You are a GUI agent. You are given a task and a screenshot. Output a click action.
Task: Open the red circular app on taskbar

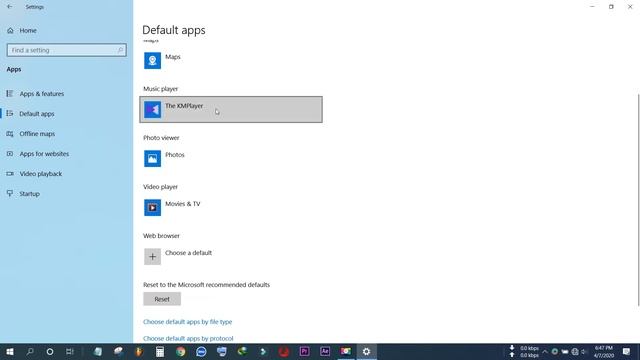[x=284, y=352]
